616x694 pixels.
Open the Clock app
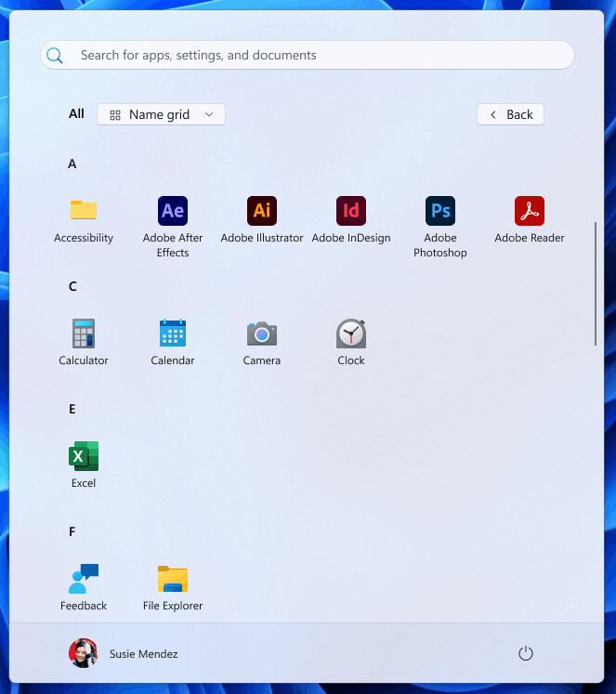pos(351,342)
